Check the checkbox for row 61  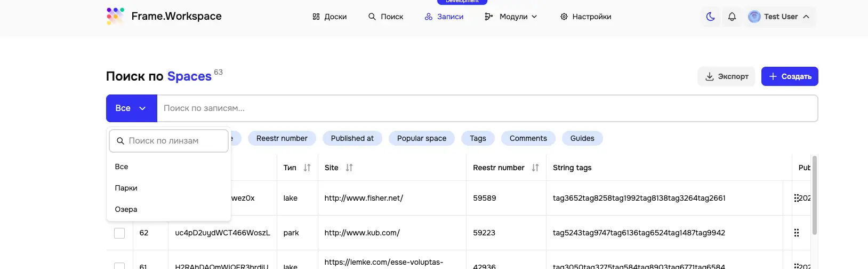pos(119,266)
